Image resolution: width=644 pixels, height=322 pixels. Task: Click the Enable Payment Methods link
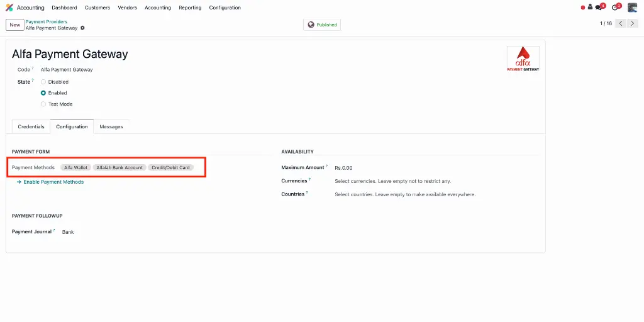point(50,182)
